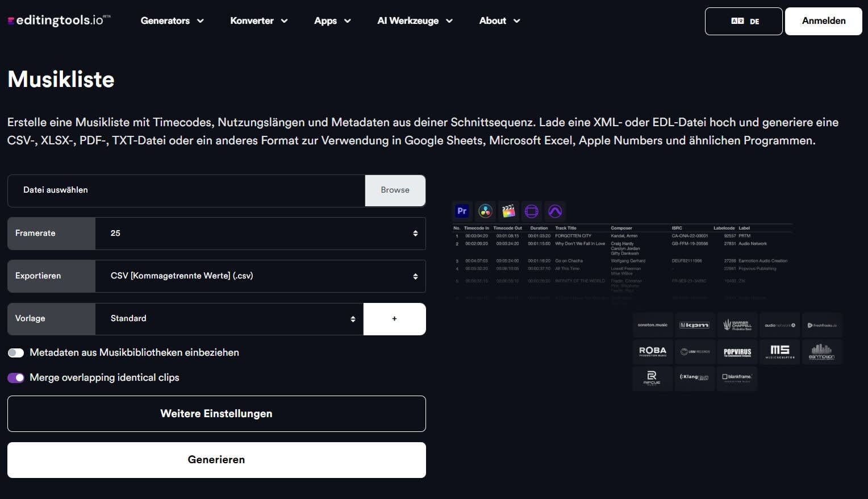Click the Generieren button
The image size is (868, 499).
point(216,460)
